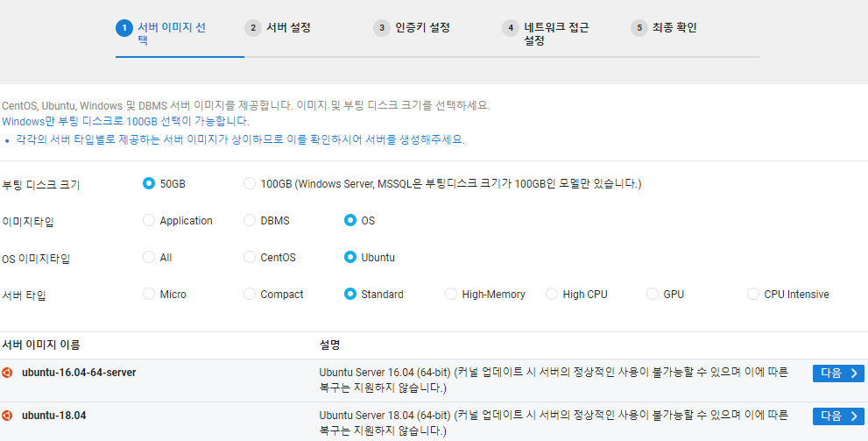This screenshot has height=441, width=868.
Task: Pick CPU Intensive server type
Action: pos(753,295)
